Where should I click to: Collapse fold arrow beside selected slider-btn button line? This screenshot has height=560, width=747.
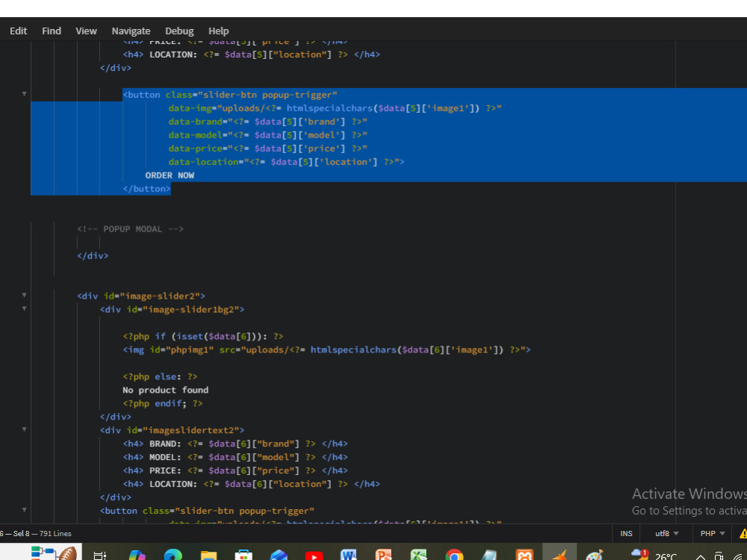coord(25,94)
